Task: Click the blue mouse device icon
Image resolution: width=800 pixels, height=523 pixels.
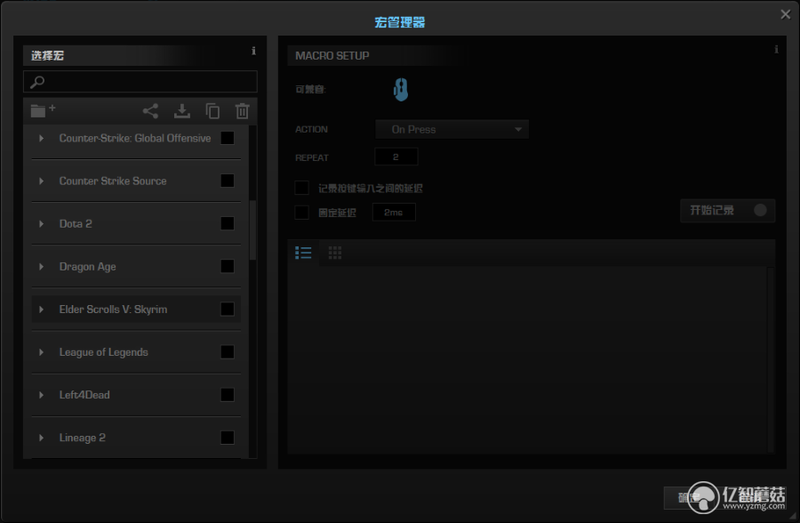Action: pyautogui.click(x=401, y=89)
